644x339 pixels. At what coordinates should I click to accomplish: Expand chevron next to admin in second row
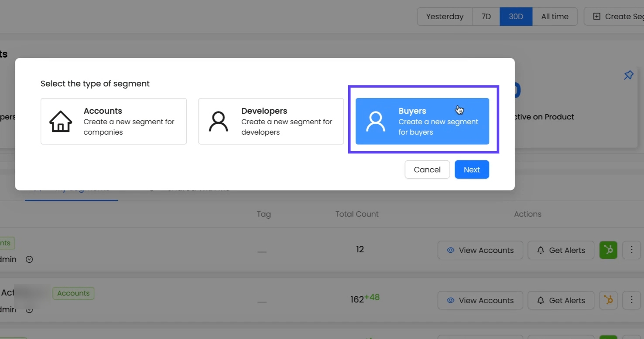coord(29,310)
